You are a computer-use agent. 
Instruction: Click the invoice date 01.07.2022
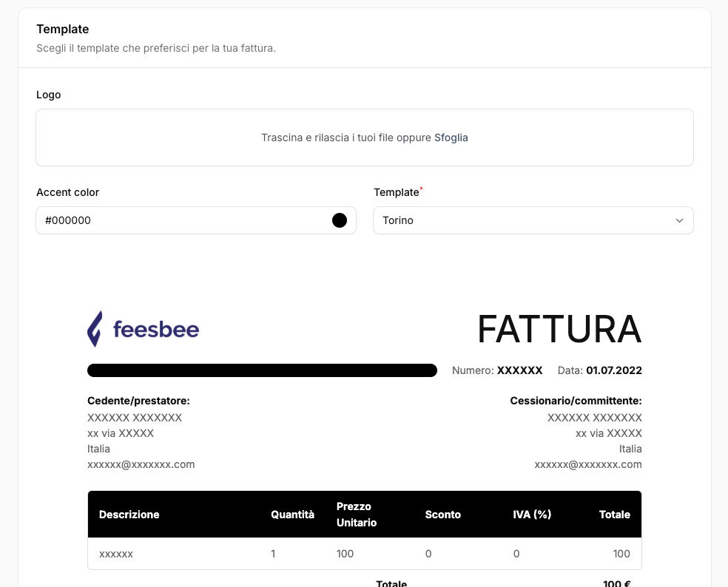(613, 370)
